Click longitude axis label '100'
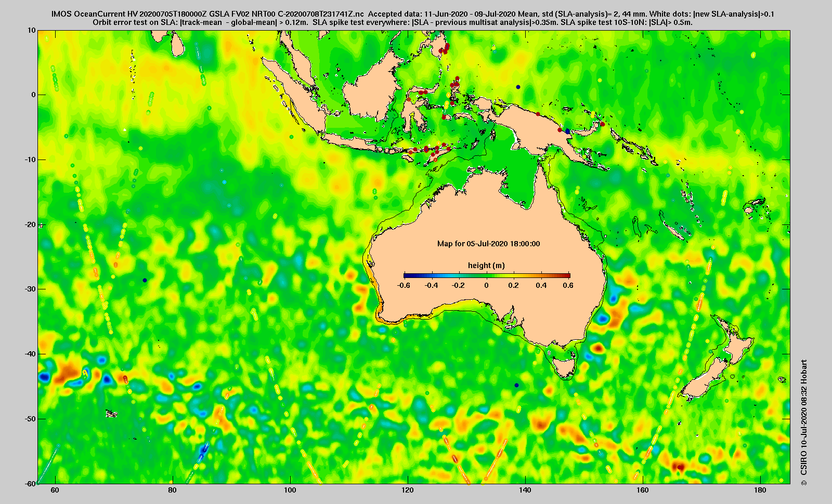The image size is (832, 504). tap(290, 490)
